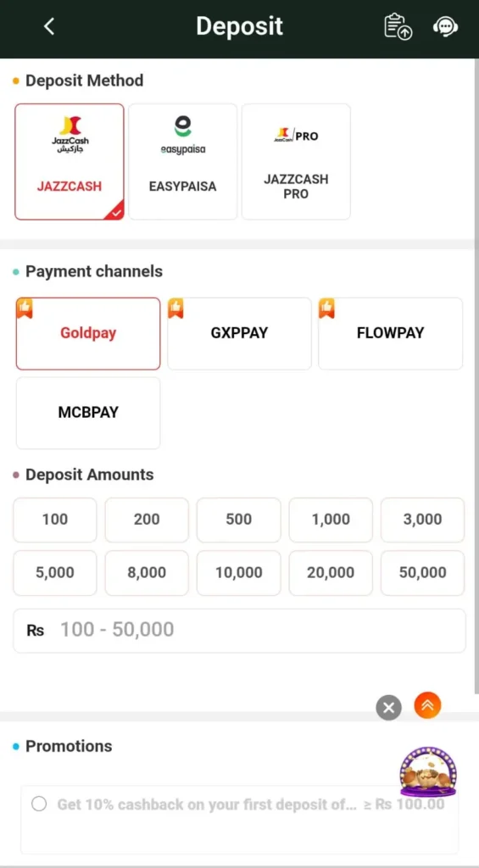Choose 1,000 deposit amount

tap(331, 520)
